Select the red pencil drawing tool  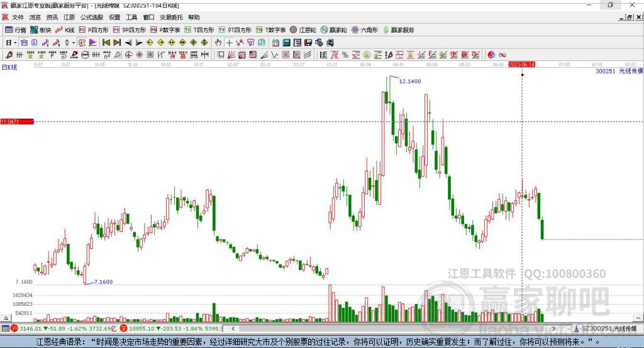pyautogui.click(x=9, y=55)
